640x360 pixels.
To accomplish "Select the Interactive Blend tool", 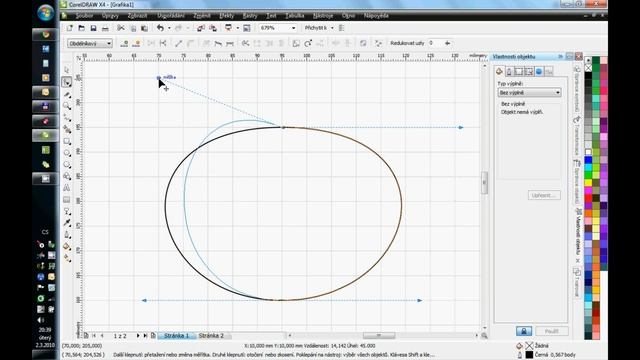I will [x=67, y=211].
